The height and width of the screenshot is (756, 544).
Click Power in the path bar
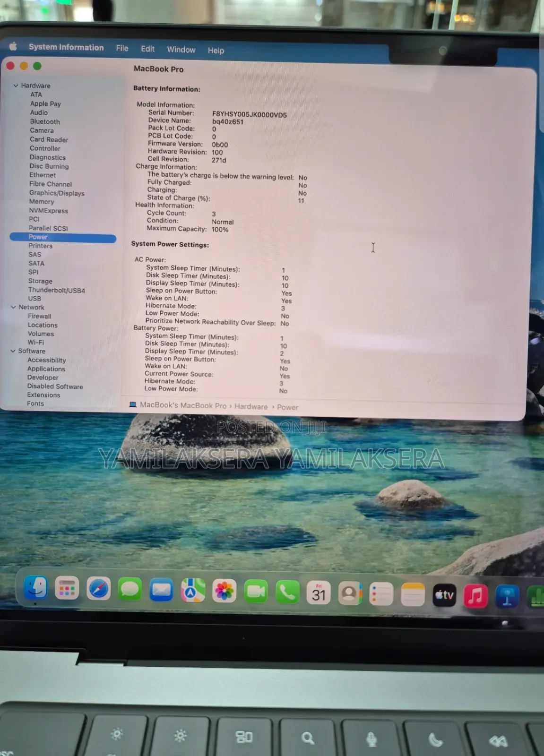tap(287, 407)
